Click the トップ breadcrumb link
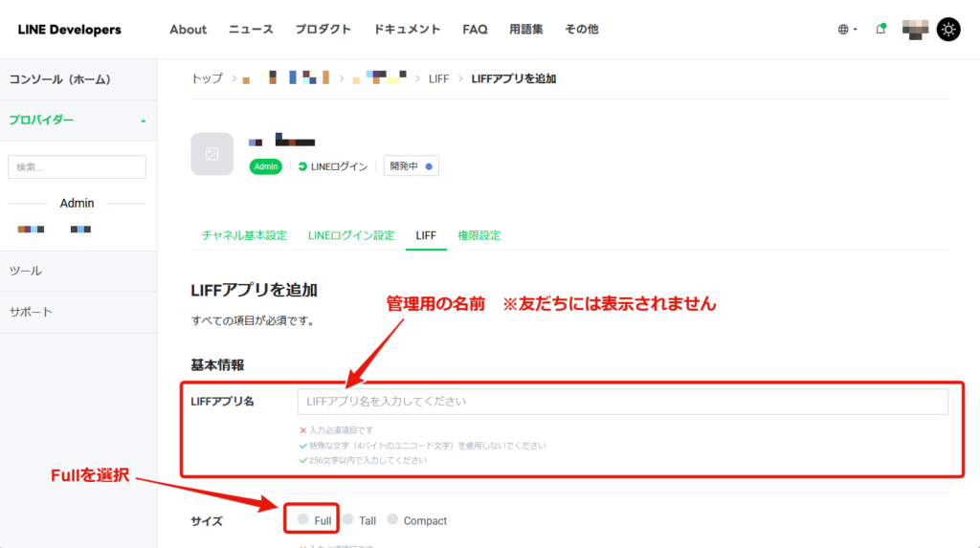Screen dimensions: 980x548 (207, 78)
